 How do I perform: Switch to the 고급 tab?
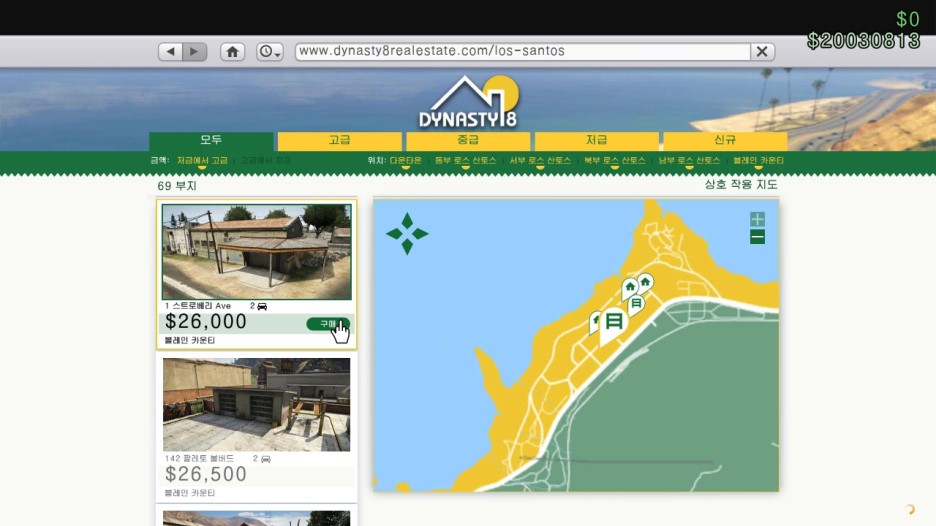pos(339,141)
